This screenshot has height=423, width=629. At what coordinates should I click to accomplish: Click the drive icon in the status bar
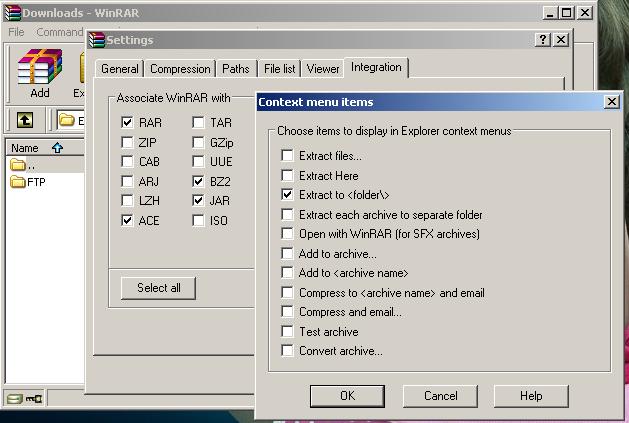[x=15, y=399]
